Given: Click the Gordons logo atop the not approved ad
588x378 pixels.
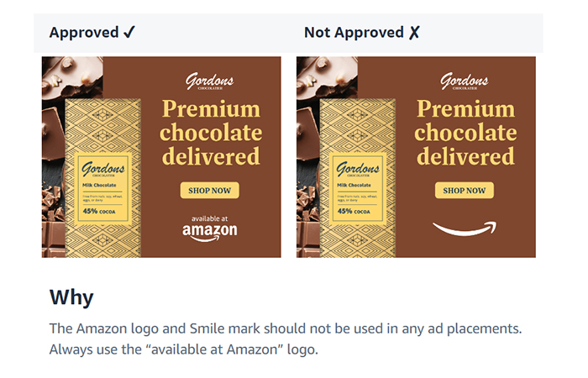Looking at the screenshot, I should (x=465, y=82).
